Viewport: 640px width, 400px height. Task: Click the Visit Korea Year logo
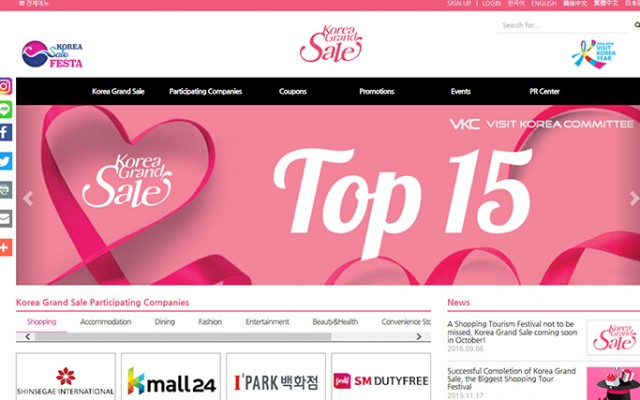(594, 53)
